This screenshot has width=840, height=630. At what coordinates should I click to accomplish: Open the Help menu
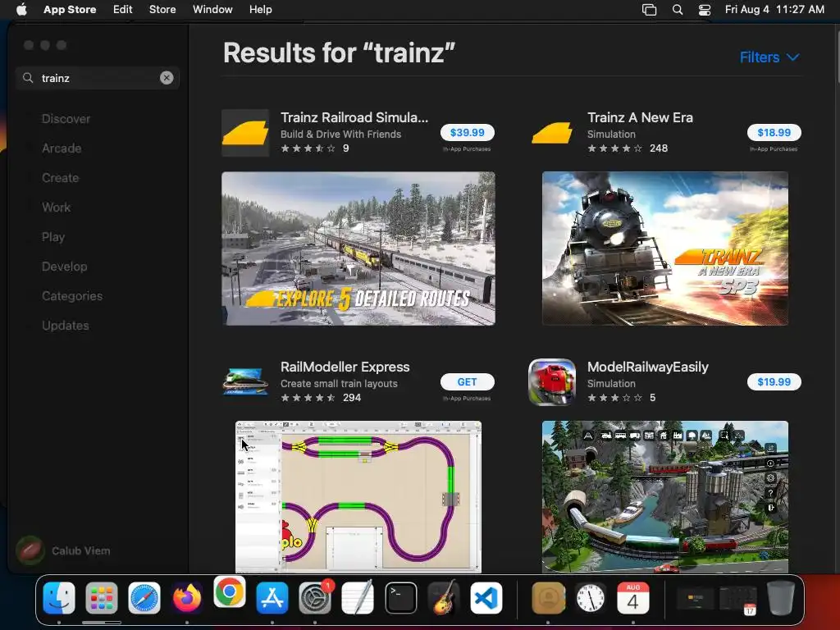click(260, 10)
